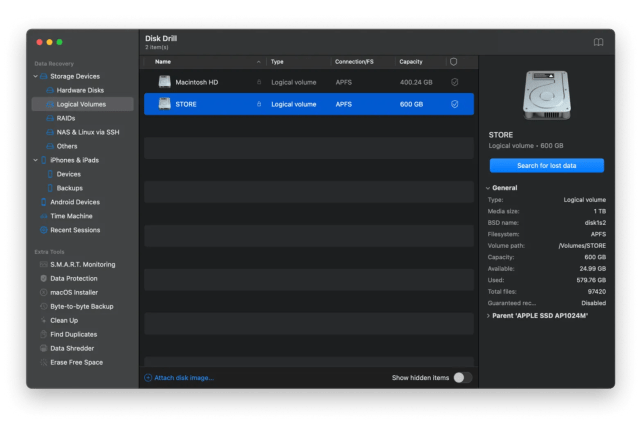The image size is (639, 427).
Task: Click the S.M.A.R.T. Monitoring icon
Action: [44, 264]
